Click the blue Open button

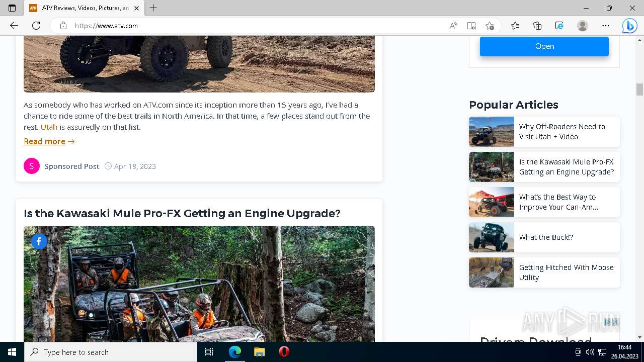tap(544, 46)
